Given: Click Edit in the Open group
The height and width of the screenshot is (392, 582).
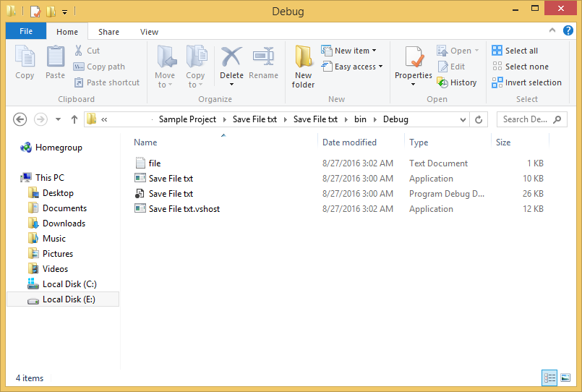Looking at the screenshot, I should tap(451, 67).
